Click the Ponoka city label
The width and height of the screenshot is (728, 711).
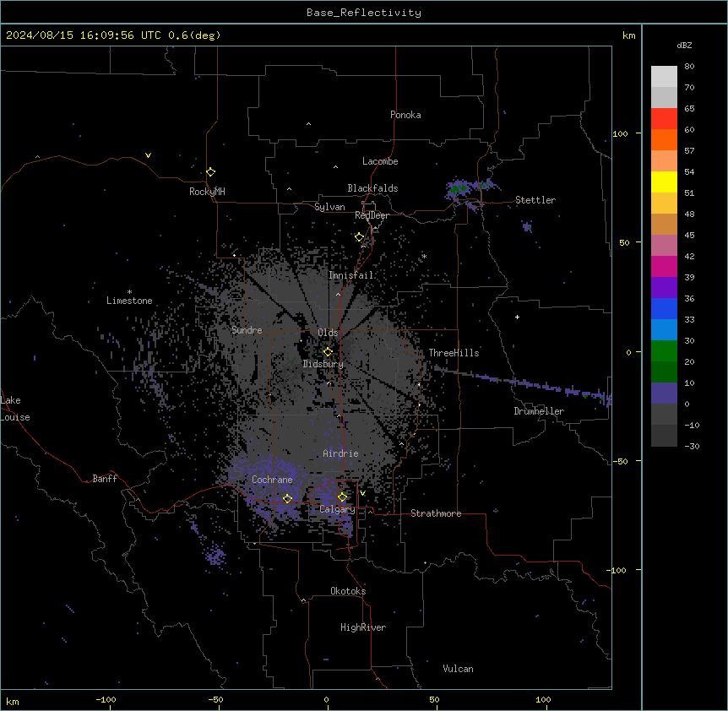405,115
